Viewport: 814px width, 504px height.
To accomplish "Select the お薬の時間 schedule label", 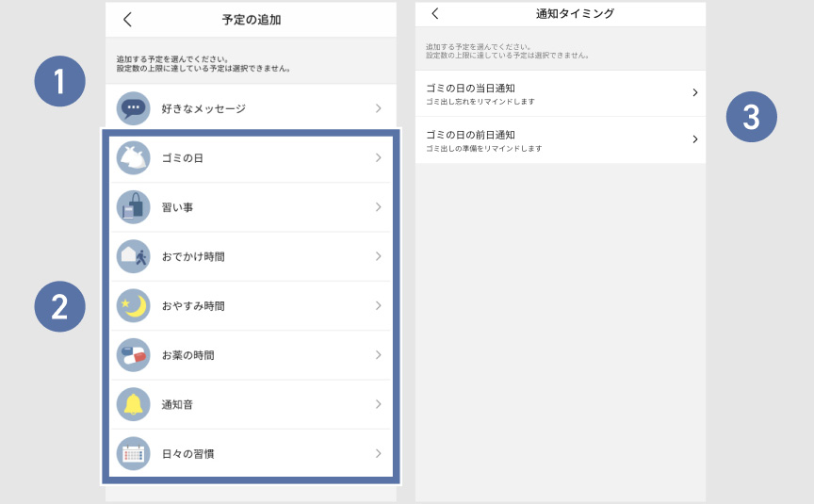I will (x=187, y=355).
